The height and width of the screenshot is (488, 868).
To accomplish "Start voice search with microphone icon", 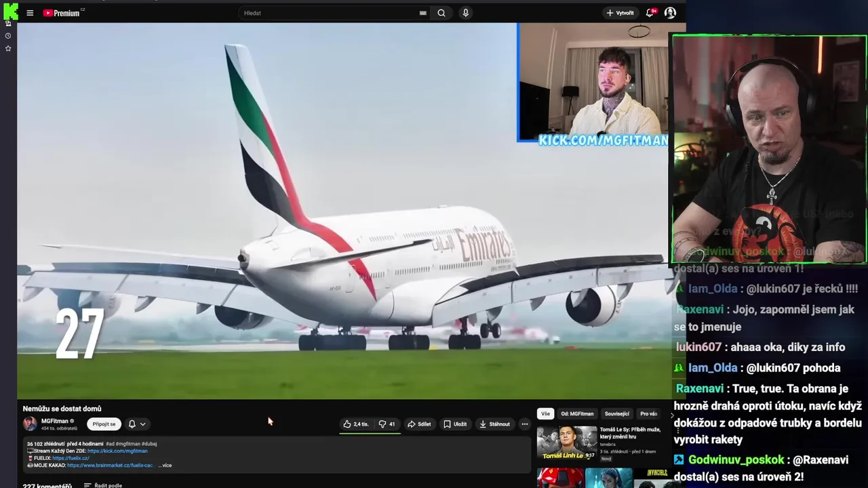I will click(x=465, y=13).
